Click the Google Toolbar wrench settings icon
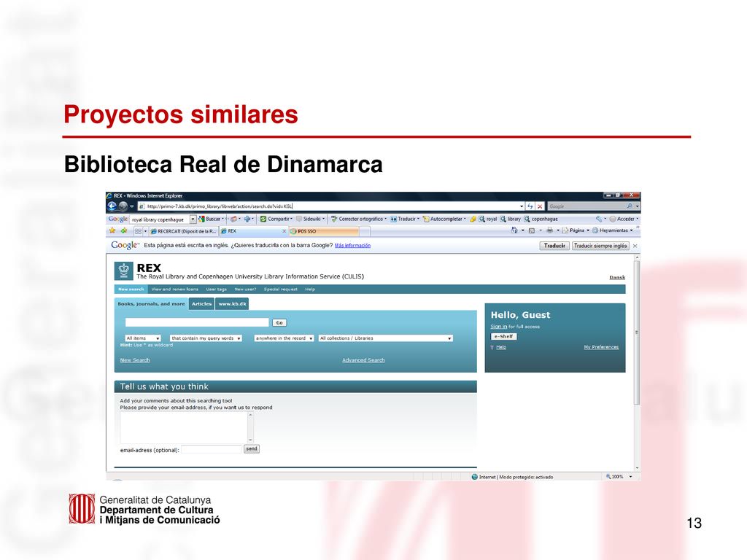This screenshot has width=747, height=560. (599, 219)
